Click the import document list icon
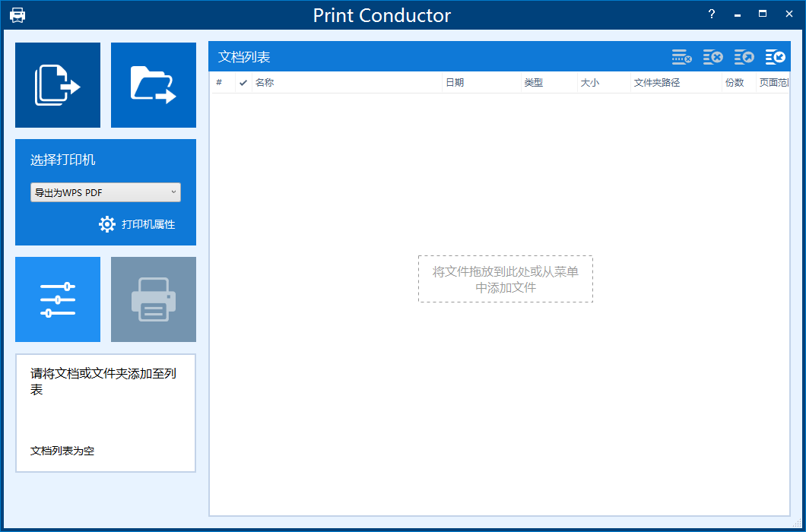 [775, 57]
